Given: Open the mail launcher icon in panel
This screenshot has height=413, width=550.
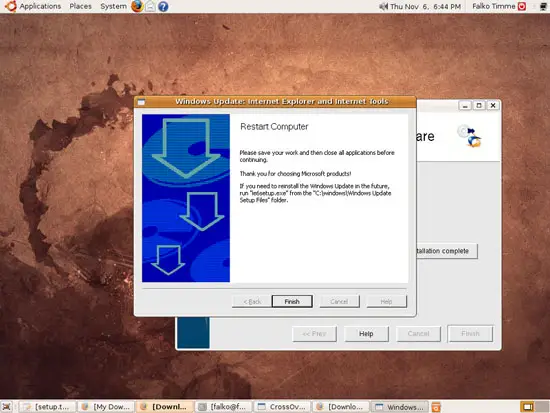Looking at the screenshot, I should point(150,6).
